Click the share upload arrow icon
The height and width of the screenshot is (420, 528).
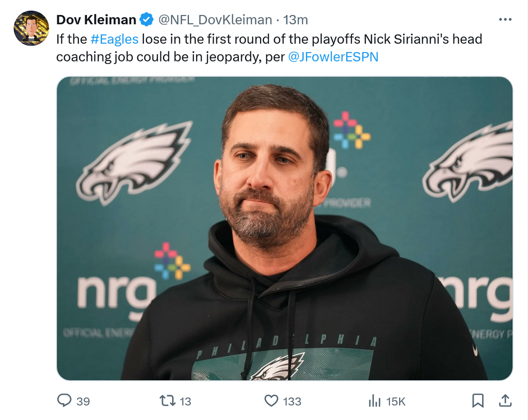click(504, 400)
